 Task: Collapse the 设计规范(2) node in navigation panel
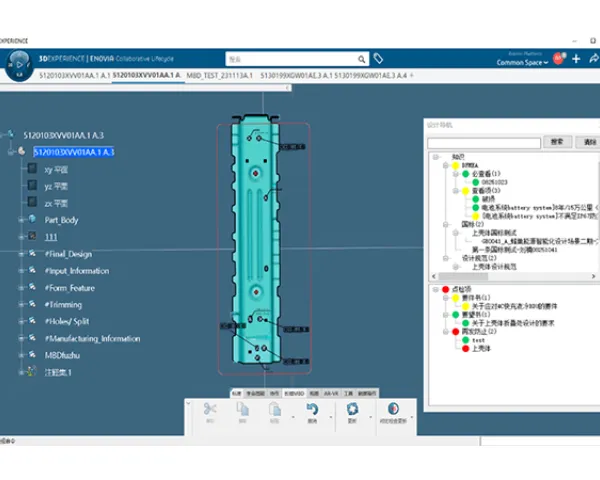pyautogui.click(x=445, y=258)
